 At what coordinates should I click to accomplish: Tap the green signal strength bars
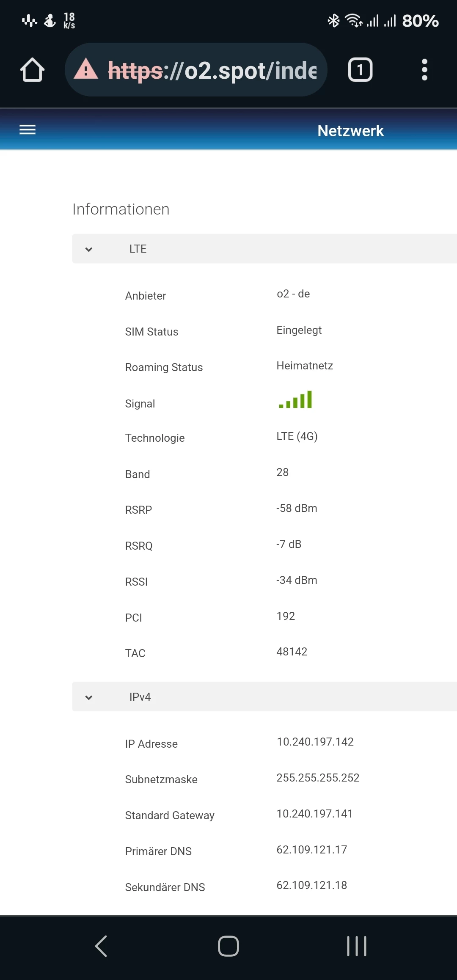pyautogui.click(x=296, y=400)
